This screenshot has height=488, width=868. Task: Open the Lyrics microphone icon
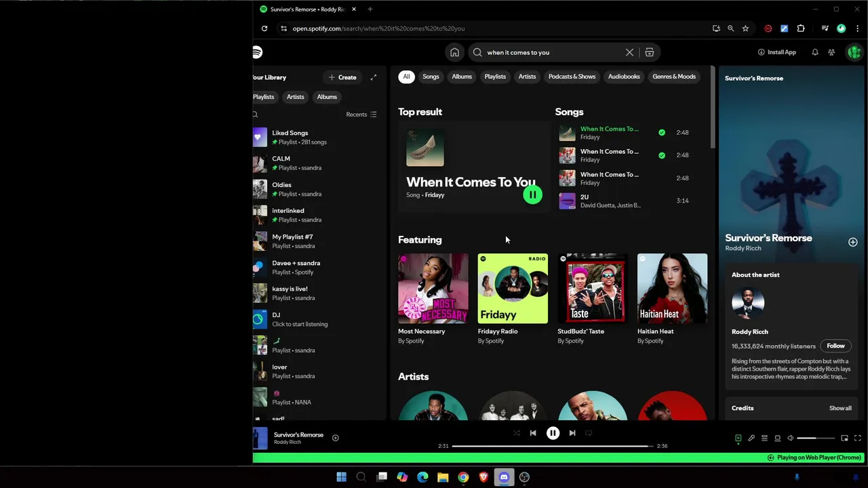pos(751,439)
